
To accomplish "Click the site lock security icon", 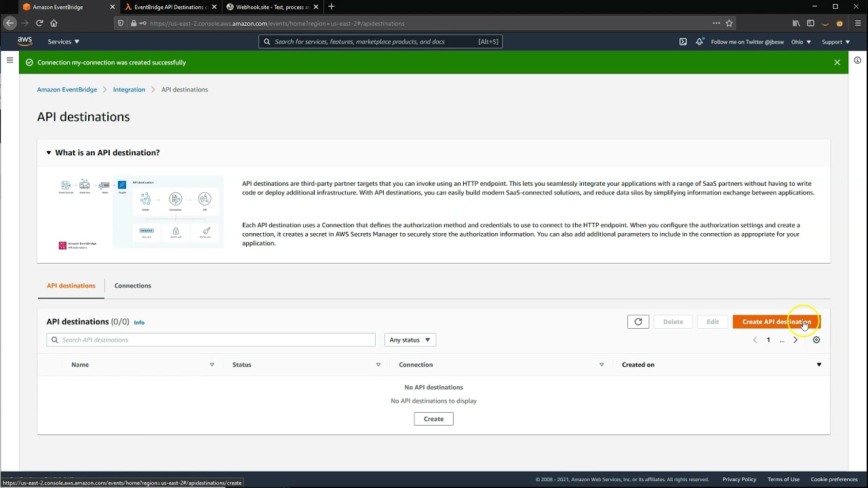I will tap(134, 23).
